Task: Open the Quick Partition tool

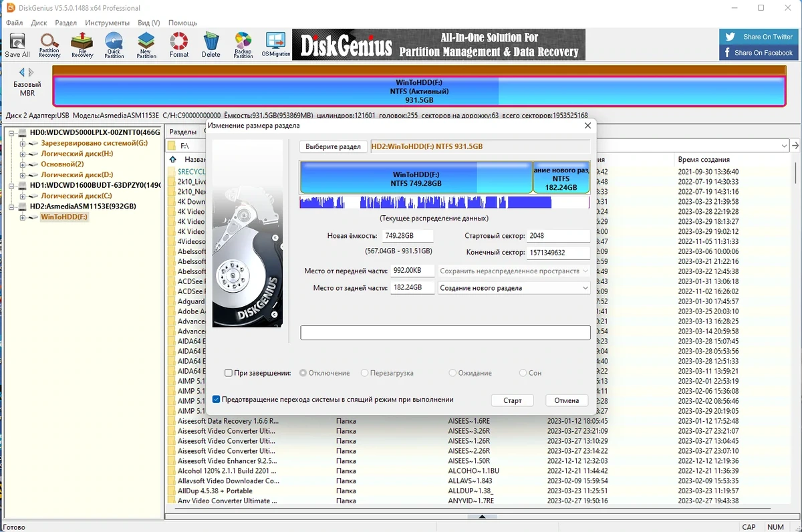Action: (x=114, y=45)
